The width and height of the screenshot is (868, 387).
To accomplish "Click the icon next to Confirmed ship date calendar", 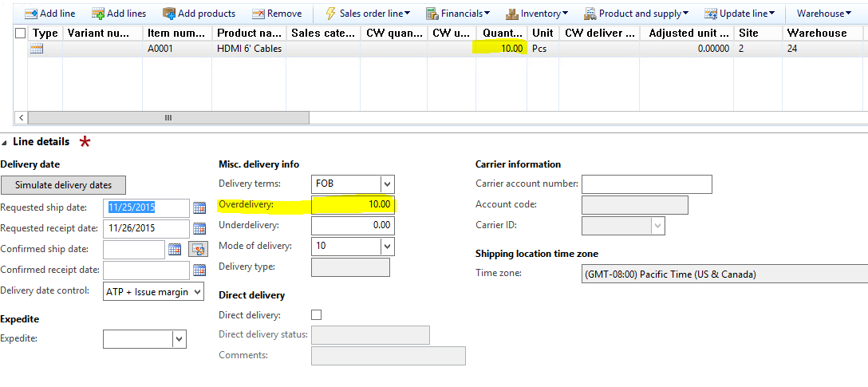I will (197, 250).
